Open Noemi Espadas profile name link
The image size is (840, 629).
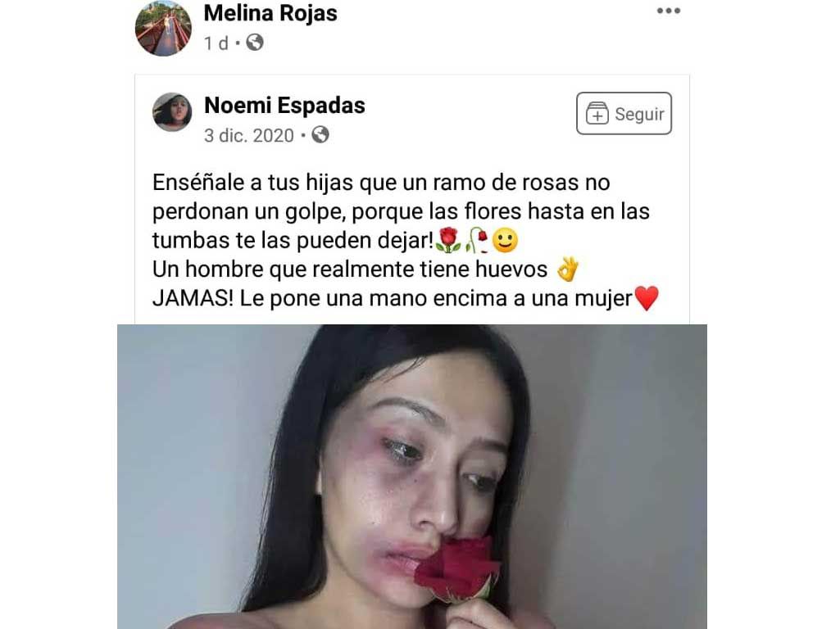(284, 106)
